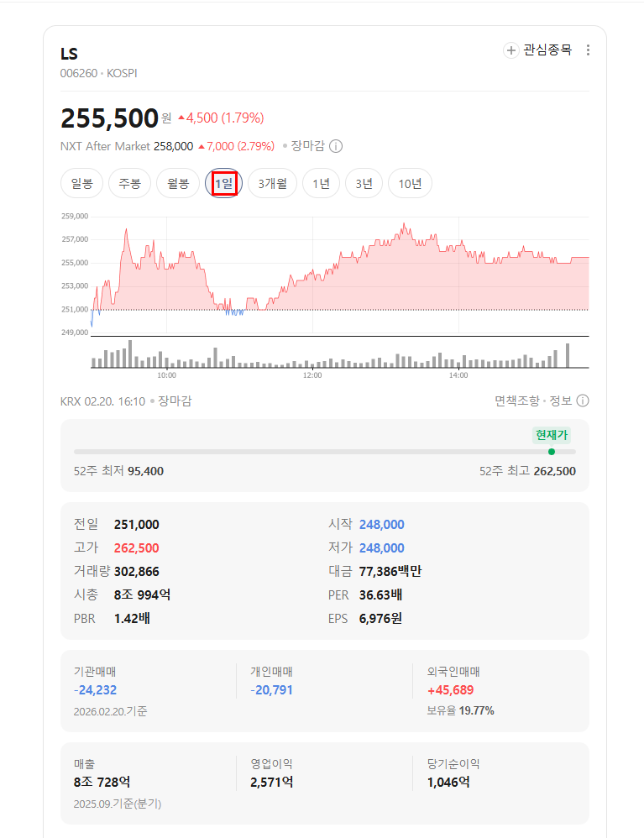This screenshot has height=838, width=644.
Task: Click the PER value 36.63배
Action: pos(380,594)
